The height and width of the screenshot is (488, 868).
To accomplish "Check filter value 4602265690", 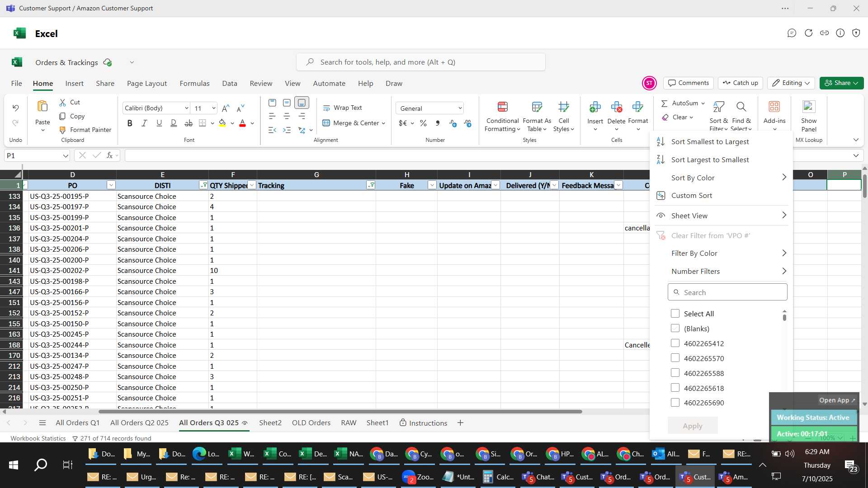I will 675,403.
